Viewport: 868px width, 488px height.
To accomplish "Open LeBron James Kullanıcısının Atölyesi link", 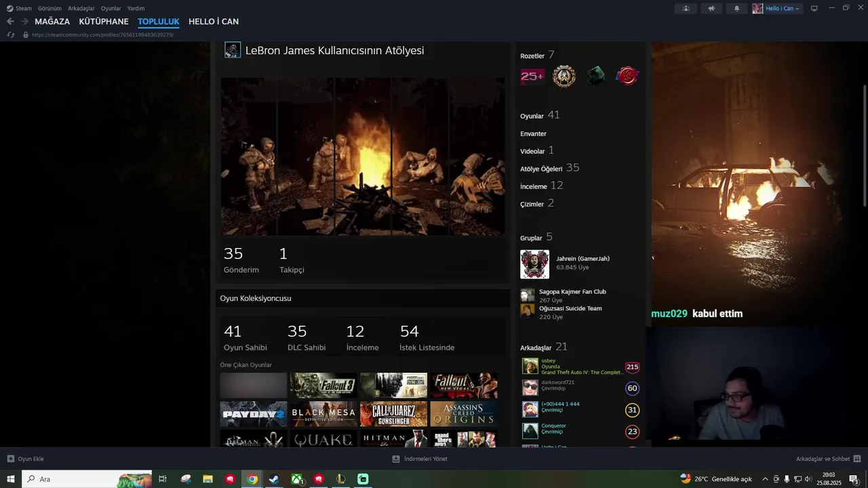I will point(334,50).
